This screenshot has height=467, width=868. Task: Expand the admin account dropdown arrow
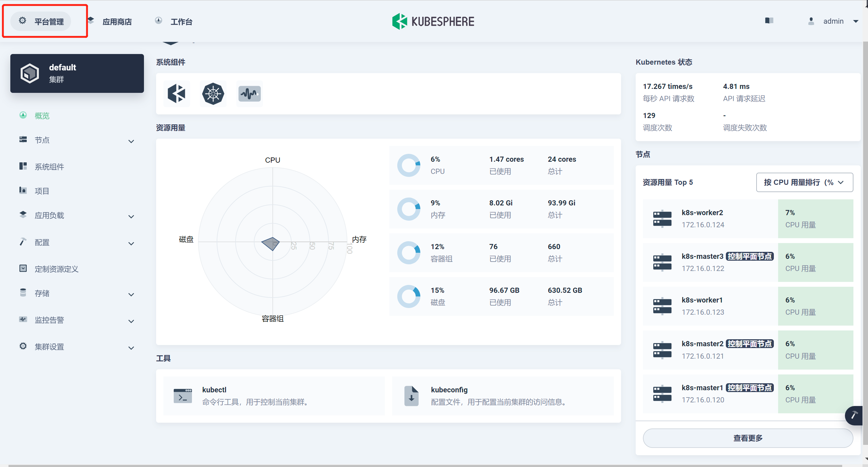[x=857, y=21]
